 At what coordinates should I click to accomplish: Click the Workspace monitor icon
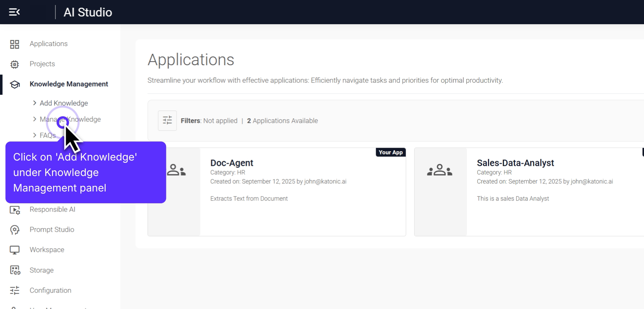[x=14, y=250]
